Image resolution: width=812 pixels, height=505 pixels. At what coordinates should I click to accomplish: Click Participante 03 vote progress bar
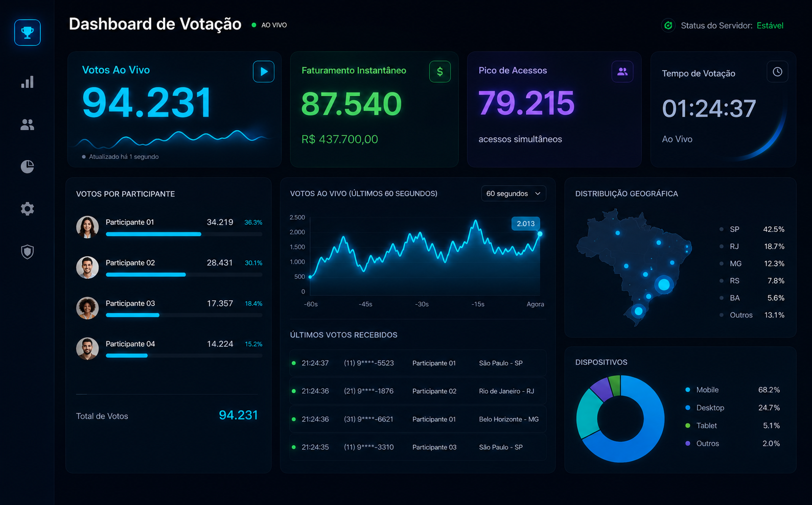[184, 315]
